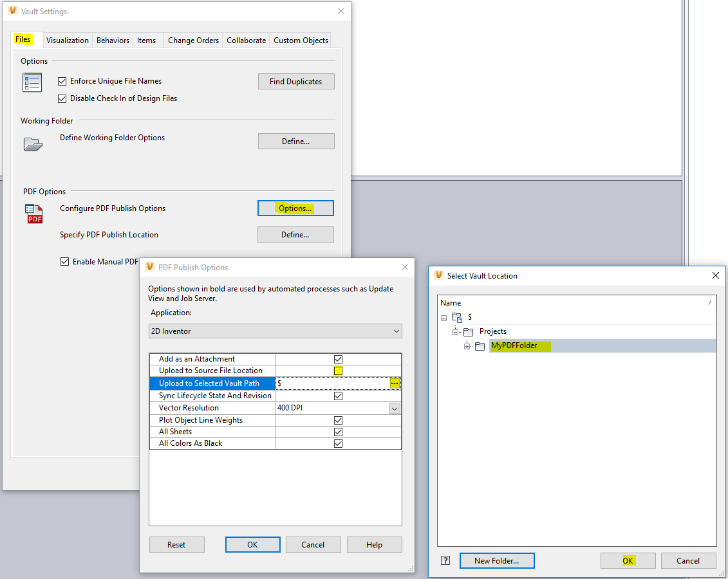The height and width of the screenshot is (579, 728).
Task: Click Define for Working Folder Options
Action: (x=295, y=142)
